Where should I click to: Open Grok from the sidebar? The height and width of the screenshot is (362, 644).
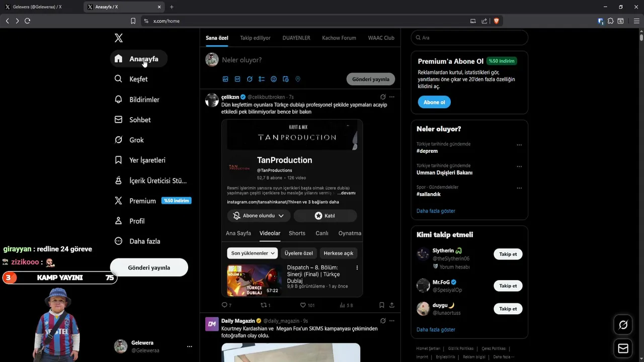(x=129, y=140)
